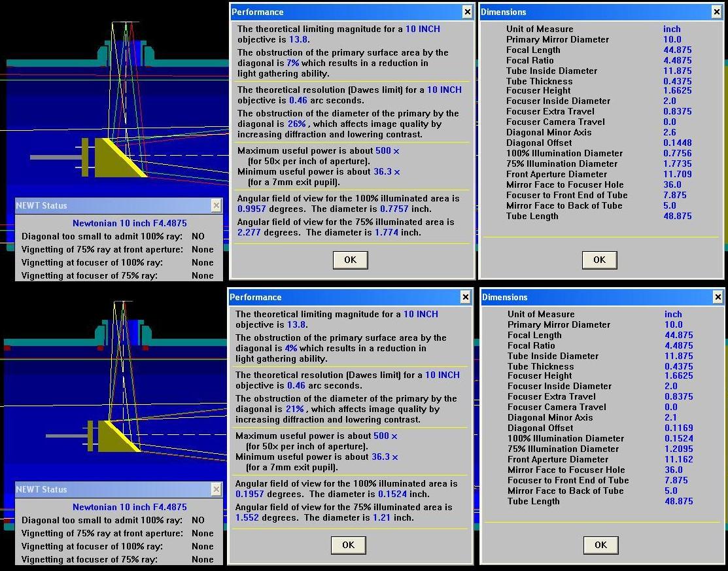The image size is (728, 571).
Task: Close NEWT Status window beside the 7% obstruction dialog
Action: pos(217,205)
